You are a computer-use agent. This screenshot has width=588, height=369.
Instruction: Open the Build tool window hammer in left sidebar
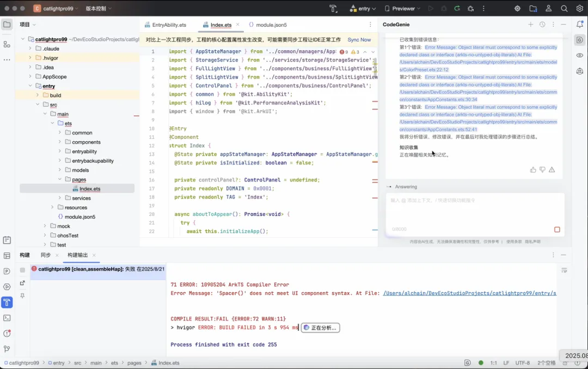pyautogui.click(x=7, y=303)
